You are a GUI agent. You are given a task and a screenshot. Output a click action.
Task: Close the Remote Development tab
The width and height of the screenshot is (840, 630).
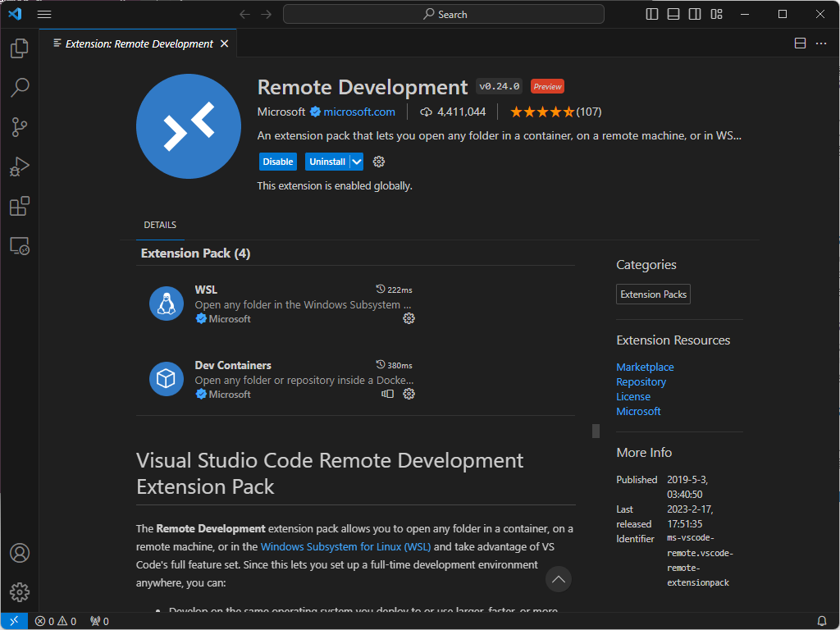(225, 44)
